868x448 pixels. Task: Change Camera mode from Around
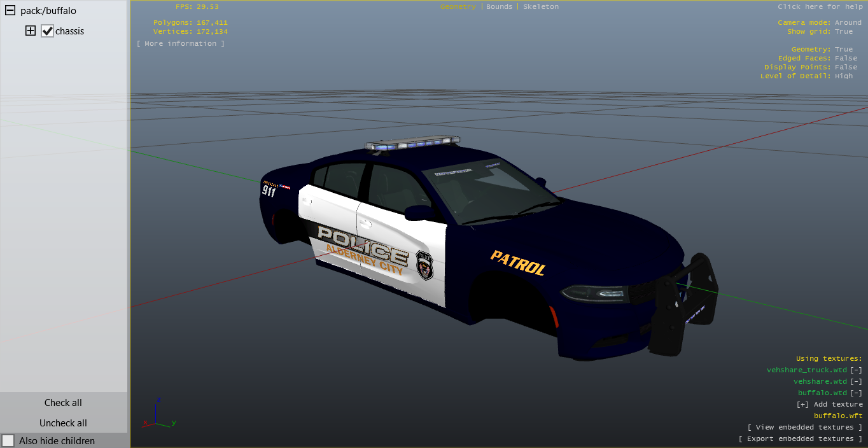pos(848,22)
